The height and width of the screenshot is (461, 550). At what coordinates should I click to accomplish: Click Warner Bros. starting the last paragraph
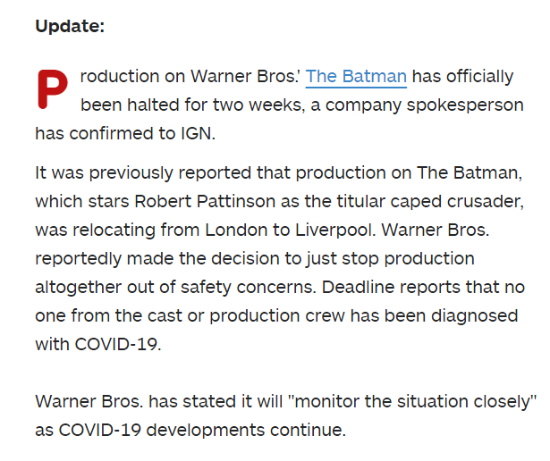(89, 401)
